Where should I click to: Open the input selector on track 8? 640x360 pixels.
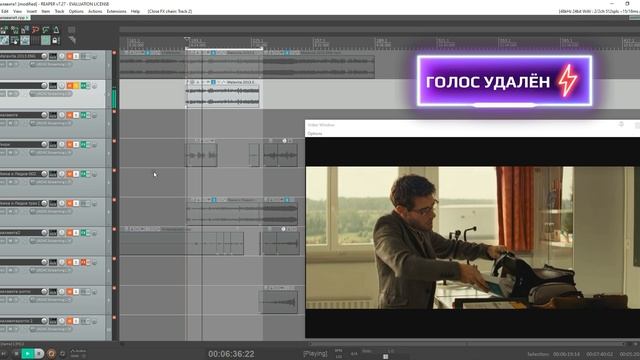tap(51, 270)
